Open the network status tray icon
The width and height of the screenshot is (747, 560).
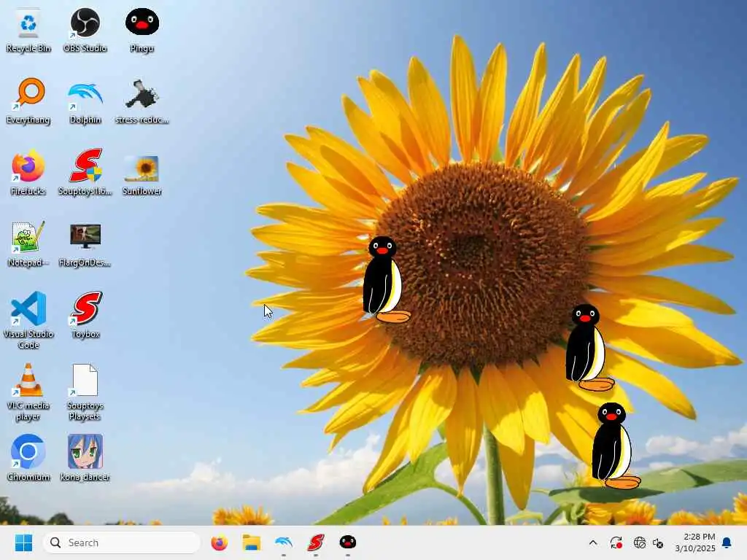point(639,542)
